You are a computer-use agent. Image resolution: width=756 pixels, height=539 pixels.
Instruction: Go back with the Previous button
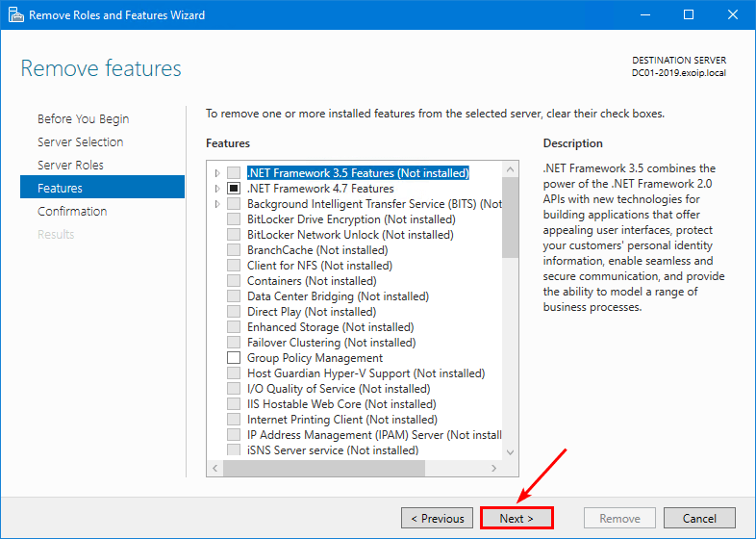point(438,519)
